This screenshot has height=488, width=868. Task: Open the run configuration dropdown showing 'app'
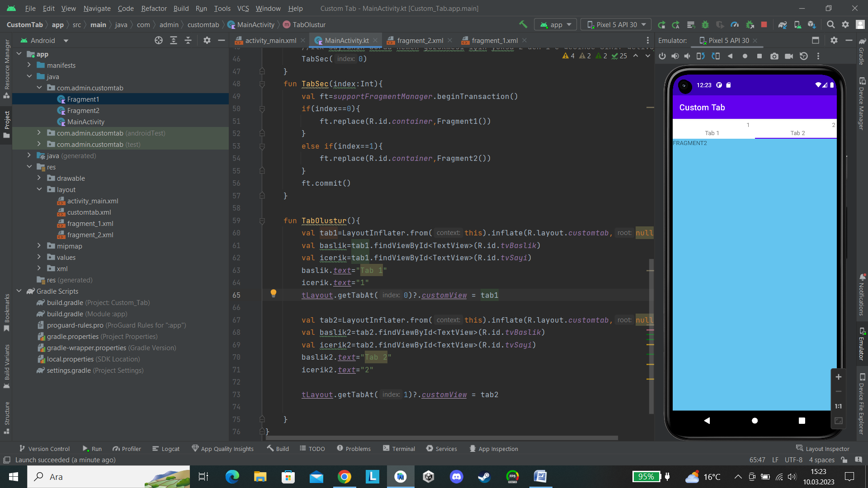[x=555, y=24]
